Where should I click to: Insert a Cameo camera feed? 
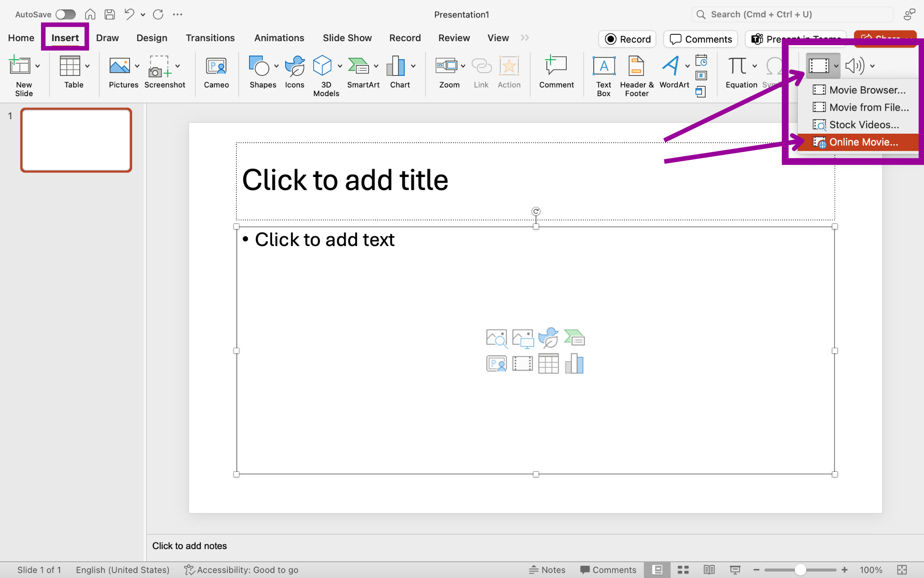click(x=216, y=66)
